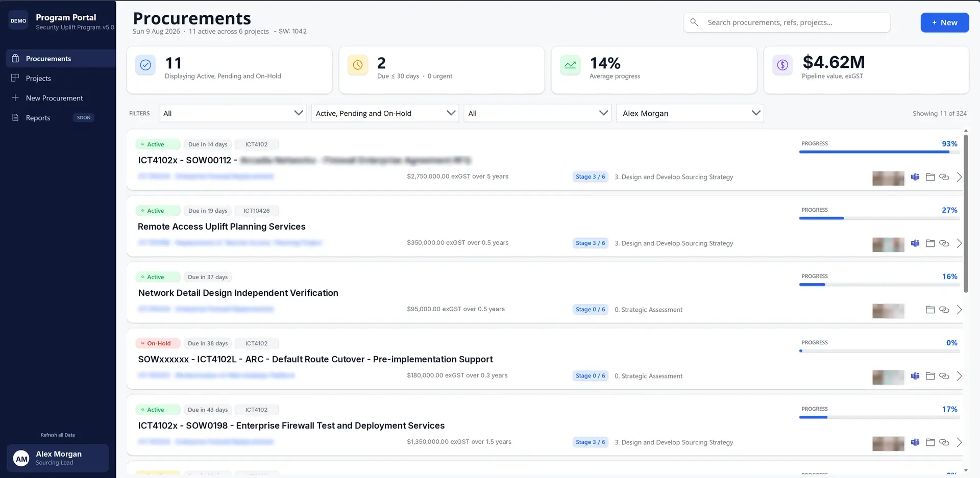
Task: Click the 93% progress bar
Action: (x=879, y=152)
